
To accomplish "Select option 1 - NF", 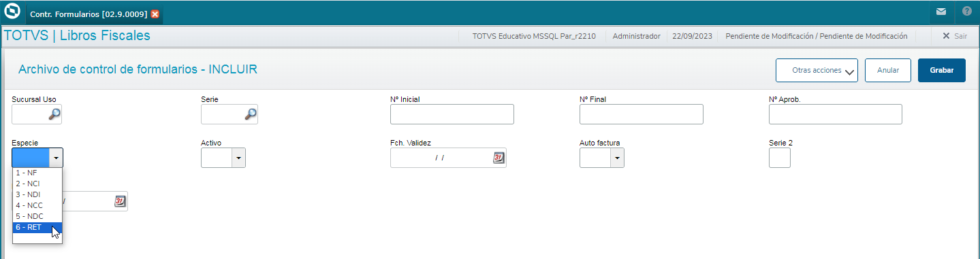I will click(37, 173).
